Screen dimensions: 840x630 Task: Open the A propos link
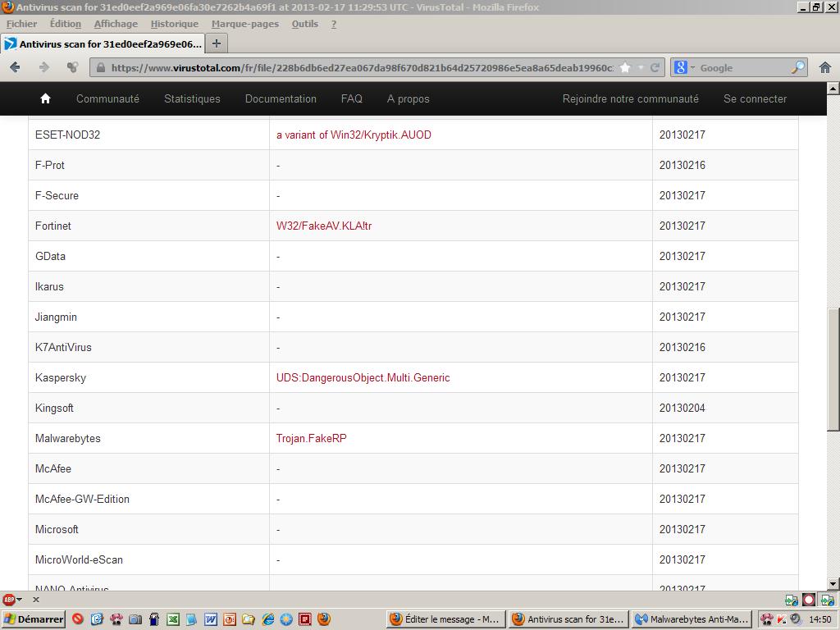pyautogui.click(x=409, y=98)
